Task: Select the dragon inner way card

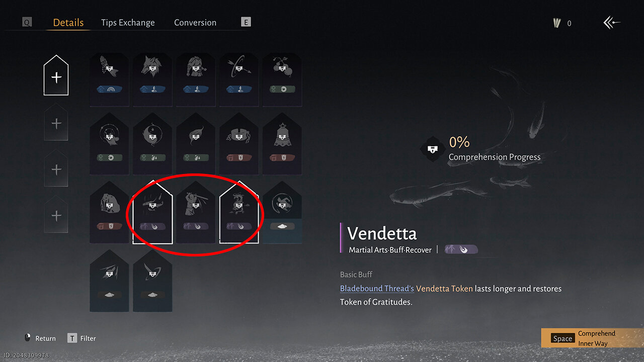Action: (239, 212)
